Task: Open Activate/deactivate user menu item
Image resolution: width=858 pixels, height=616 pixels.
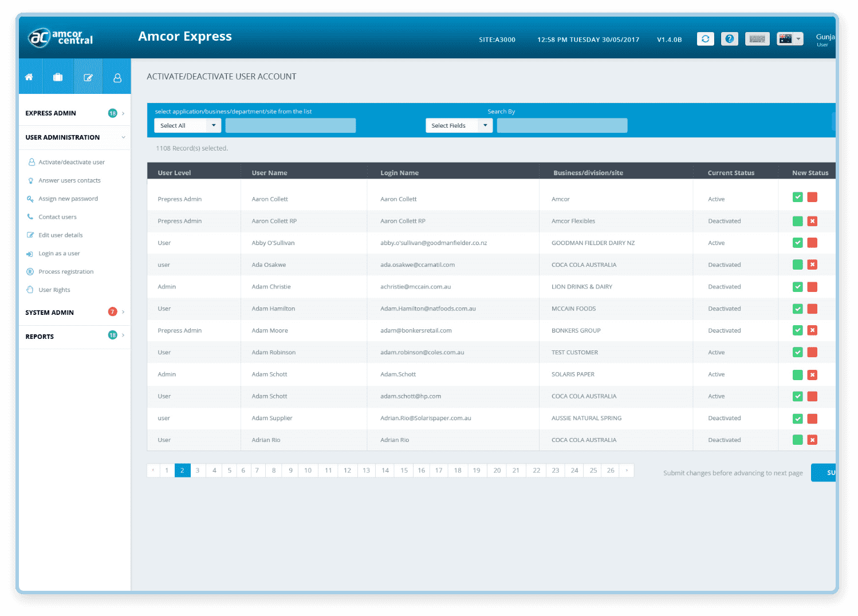Action: 72,162
